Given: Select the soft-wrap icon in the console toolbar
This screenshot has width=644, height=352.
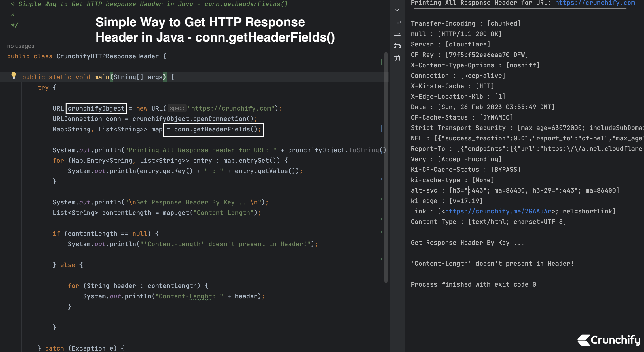Looking at the screenshot, I should (x=397, y=22).
